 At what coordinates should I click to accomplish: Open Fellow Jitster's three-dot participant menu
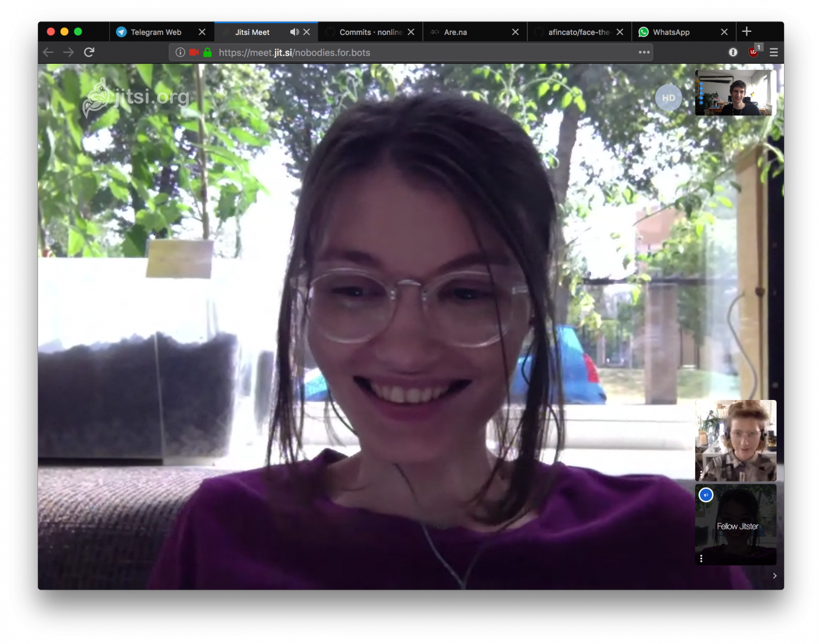[x=701, y=558]
